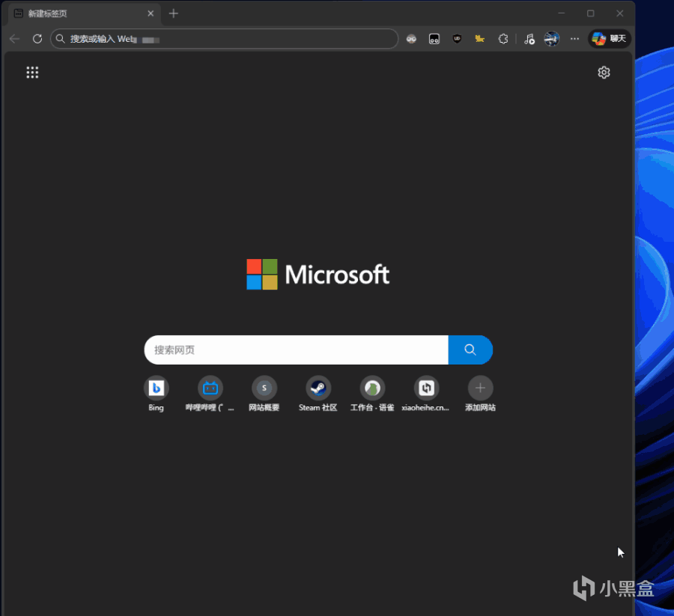Open the Copilot 聊天 chat button

609,39
